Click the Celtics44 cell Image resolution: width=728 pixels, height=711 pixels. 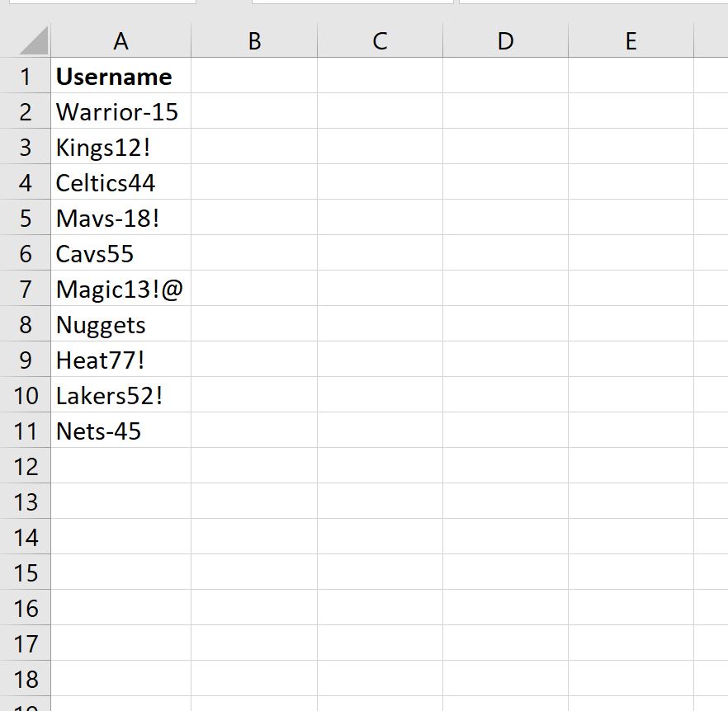point(121,182)
